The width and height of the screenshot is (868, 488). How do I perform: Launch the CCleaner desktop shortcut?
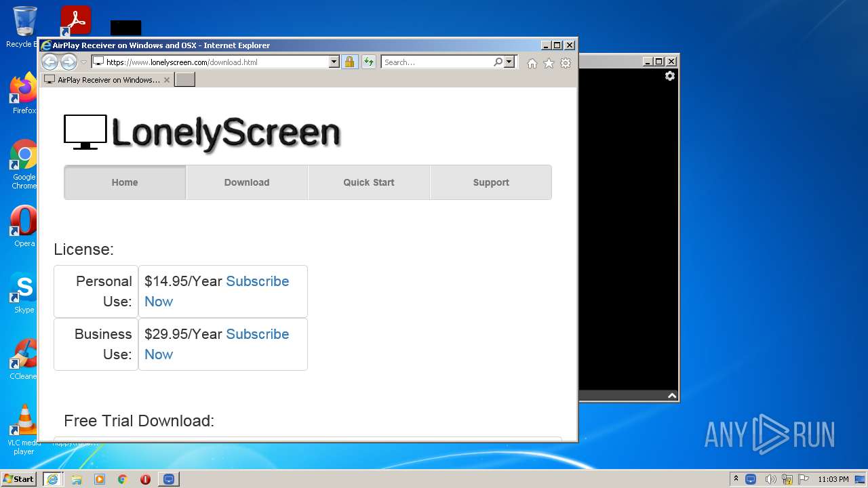pos(24,359)
